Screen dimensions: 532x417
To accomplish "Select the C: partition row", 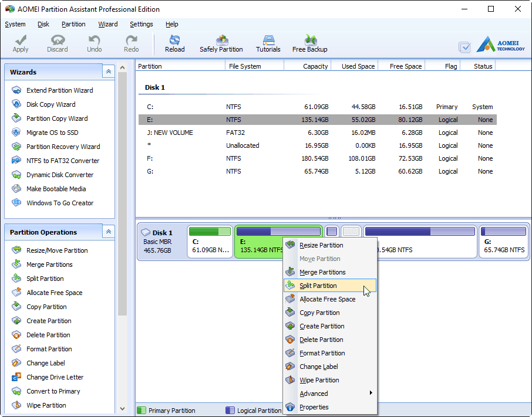I will (318, 107).
